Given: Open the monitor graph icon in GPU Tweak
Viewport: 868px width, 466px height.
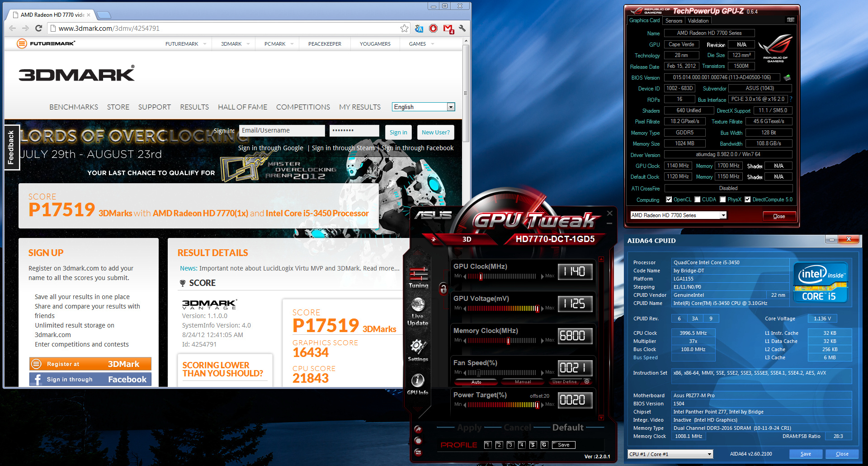Looking at the screenshot, I should (418, 452).
